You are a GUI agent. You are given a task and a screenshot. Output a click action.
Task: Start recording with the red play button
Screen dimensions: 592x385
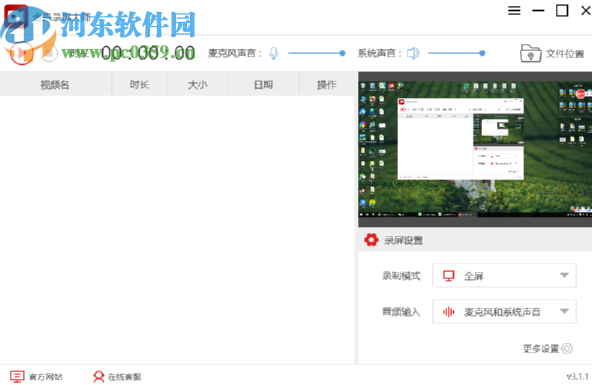coord(22,53)
